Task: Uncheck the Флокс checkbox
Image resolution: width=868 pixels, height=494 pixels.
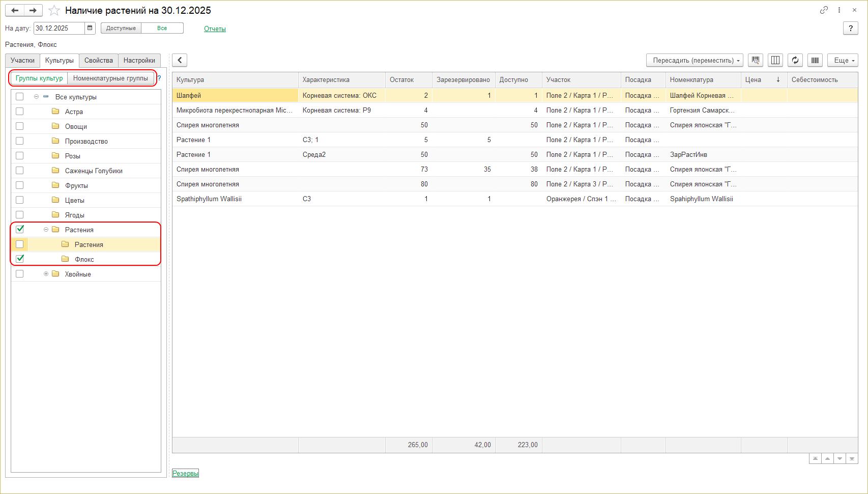Action: coord(20,259)
